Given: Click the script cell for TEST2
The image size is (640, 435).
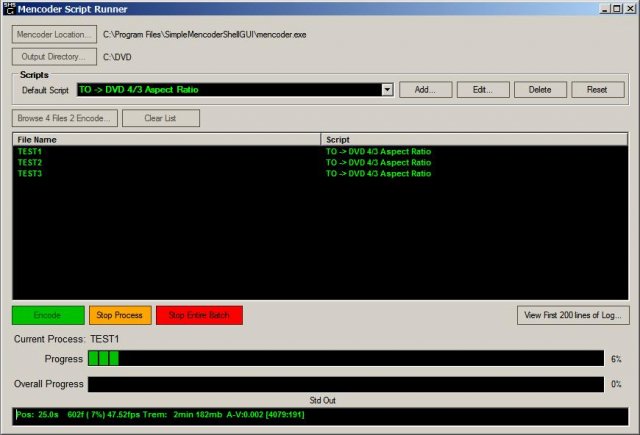Looking at the screenshot, I should click(x=378, y=162).
